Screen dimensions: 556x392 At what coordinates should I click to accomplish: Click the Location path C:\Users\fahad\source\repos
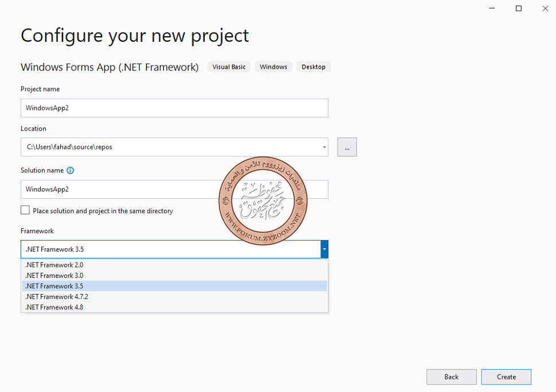(69, 147)
